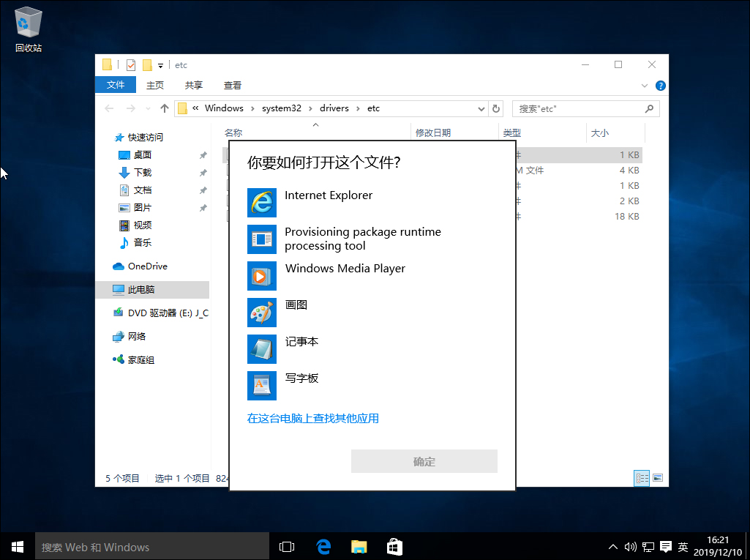This screenshot has height=560, width=750.
Task: Adjust system volume from the tray
Action: [x=630, y=546]
